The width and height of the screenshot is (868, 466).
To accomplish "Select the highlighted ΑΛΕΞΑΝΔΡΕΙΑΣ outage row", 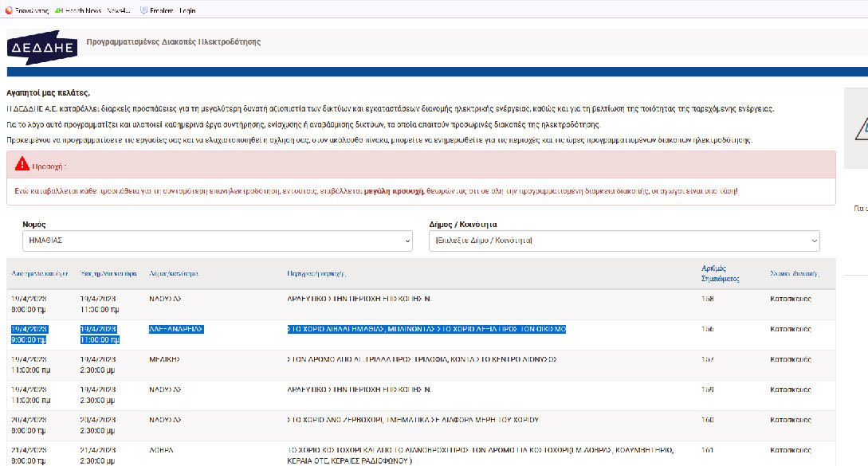I will (426, 329).
